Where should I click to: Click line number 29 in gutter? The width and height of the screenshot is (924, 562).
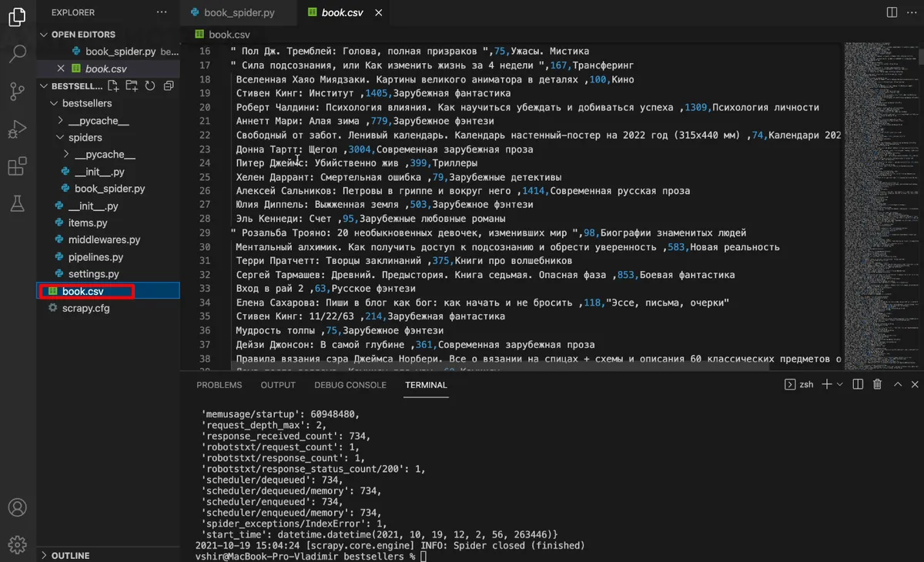(204, 232)
